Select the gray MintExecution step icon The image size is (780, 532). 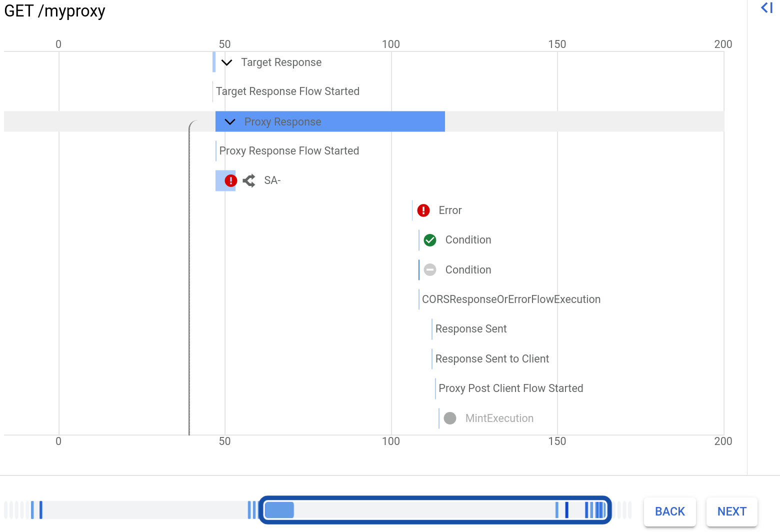(449, 418)
